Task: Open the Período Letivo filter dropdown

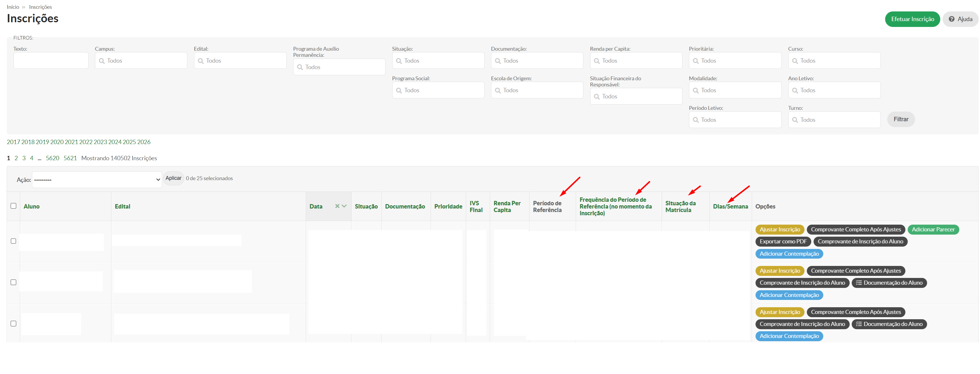Action: tap(735, 120)
